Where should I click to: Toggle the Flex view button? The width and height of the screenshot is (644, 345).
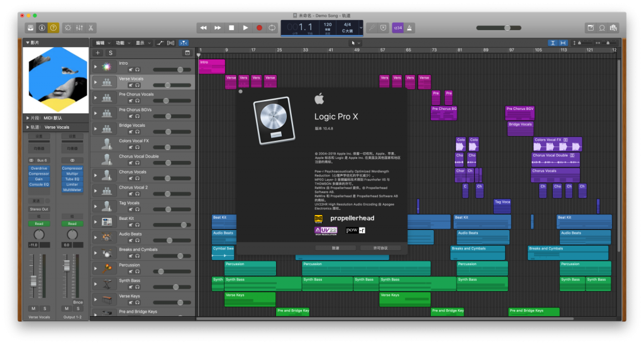(x=171, y=43)
